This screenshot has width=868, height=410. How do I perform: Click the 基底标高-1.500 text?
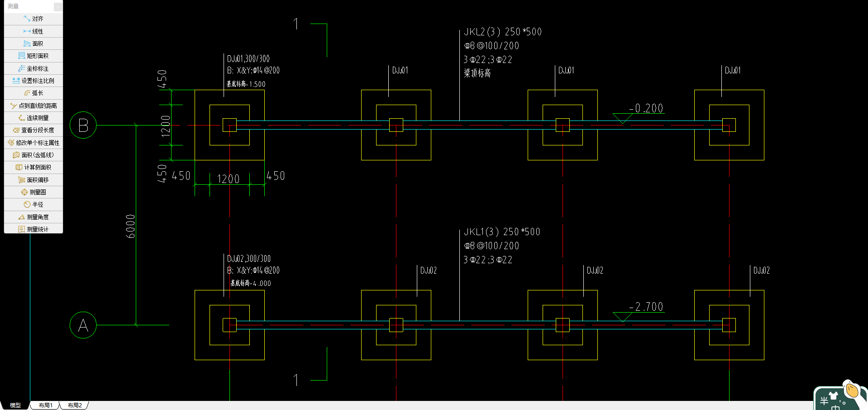click(246, 84)
